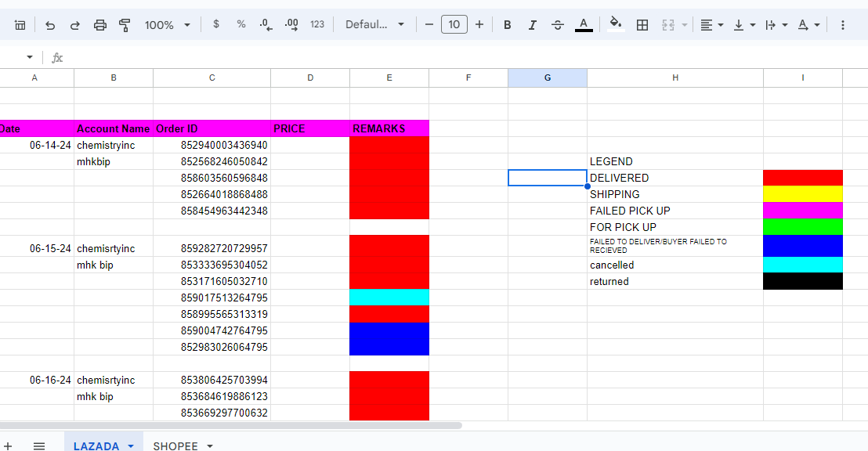Toggle italic formatting

(532, 25)
